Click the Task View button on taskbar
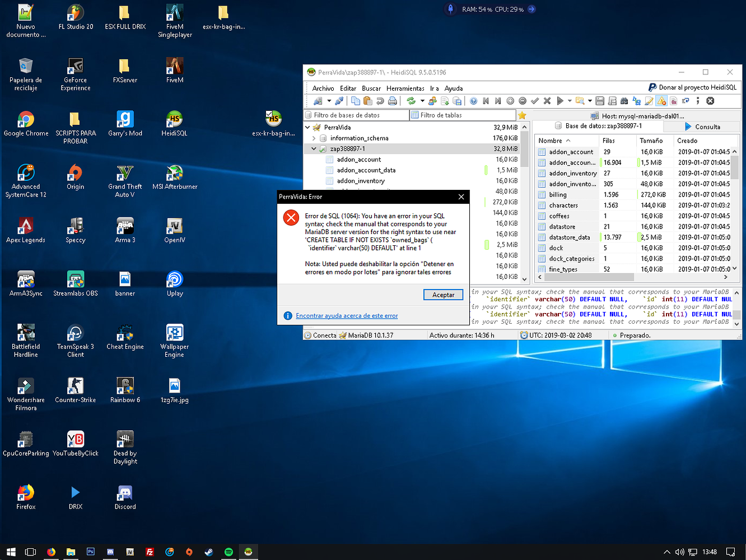 pyautogui.click(x=31, y=552)
